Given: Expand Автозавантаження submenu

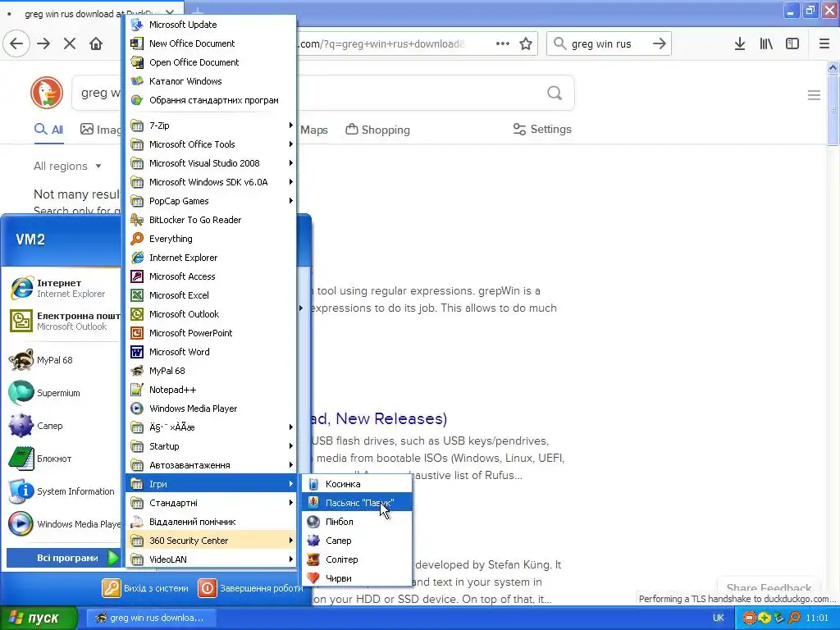Looking at the screenshot, I should (211, 465).
